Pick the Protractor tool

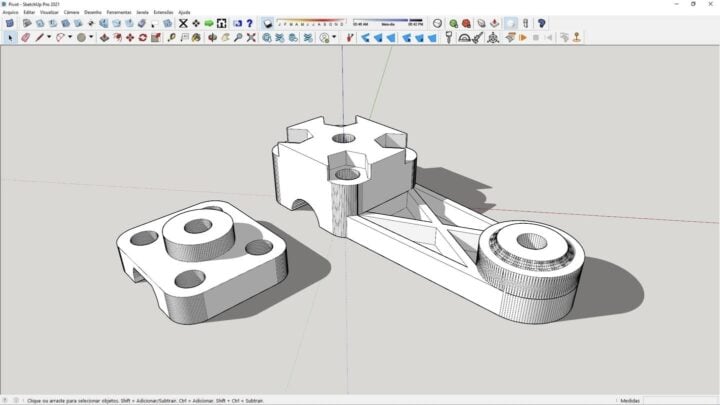tap(464, 38)
